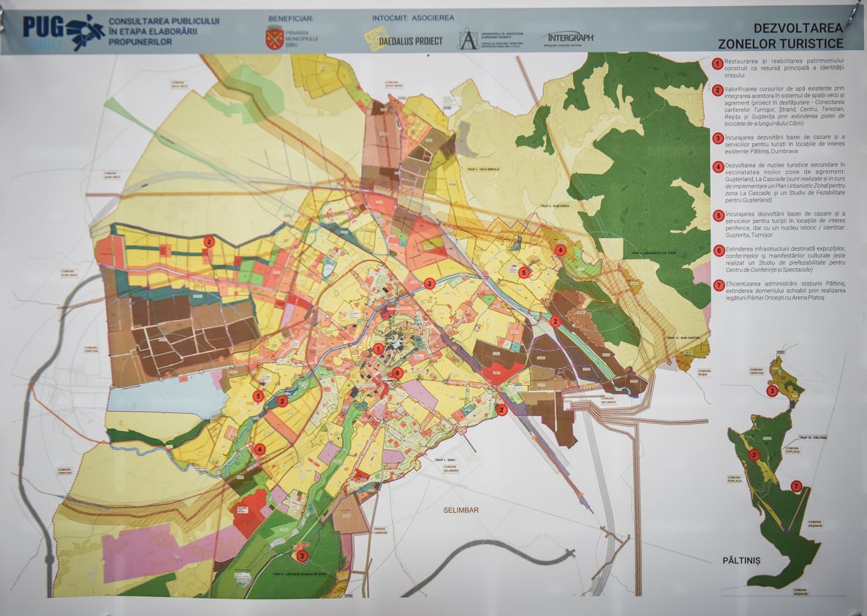This screenshot has height=616, width=867.
Task: Click the 'DEZVOLTAREA ZONELOR TURISTICE' title
Action: pos(780,35)
